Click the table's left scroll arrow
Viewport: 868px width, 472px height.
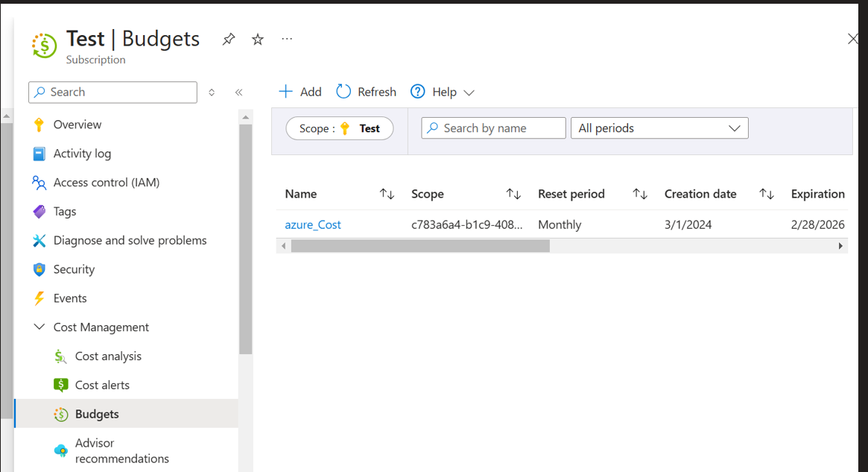pos(283,246)
